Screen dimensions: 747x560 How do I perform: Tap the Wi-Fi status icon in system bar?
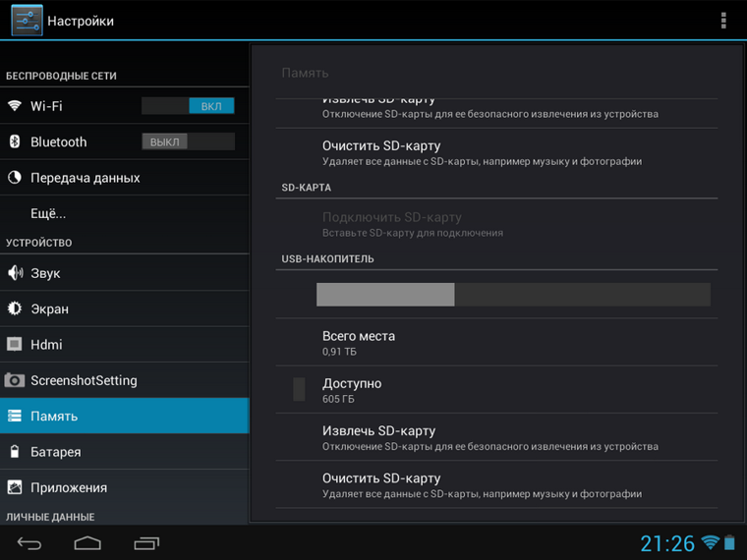point(711,542)
